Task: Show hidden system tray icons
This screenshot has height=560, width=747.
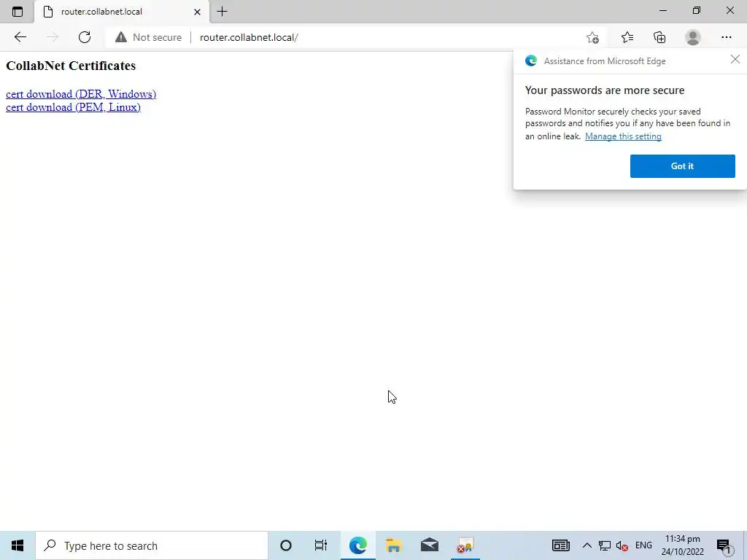Action: click(587, 545)
